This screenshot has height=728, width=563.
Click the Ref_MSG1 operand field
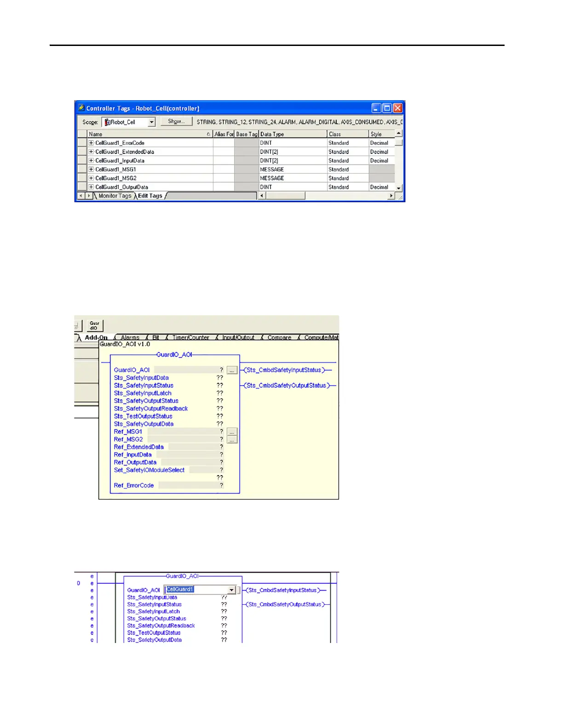pos(186,432)
